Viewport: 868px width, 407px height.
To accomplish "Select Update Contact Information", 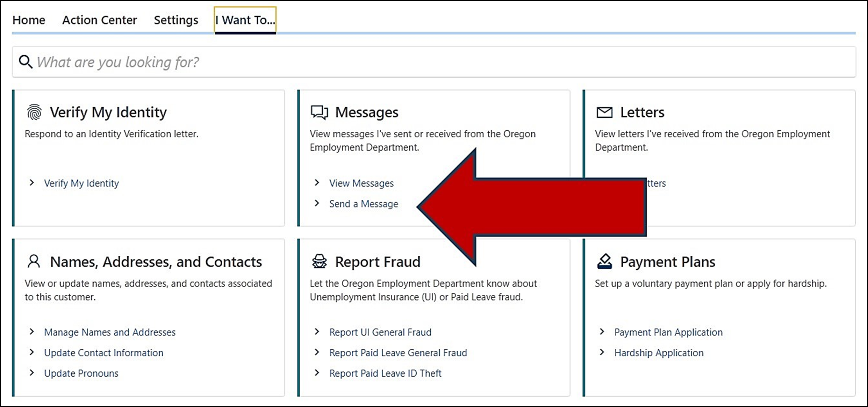I will (103, 353).
